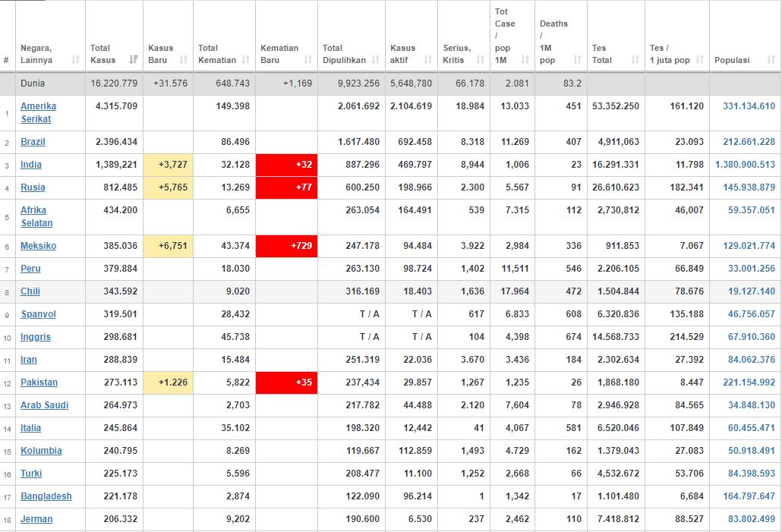782x532 pixels.
Task: Open the Inggris country link
Action: (36, 337)
